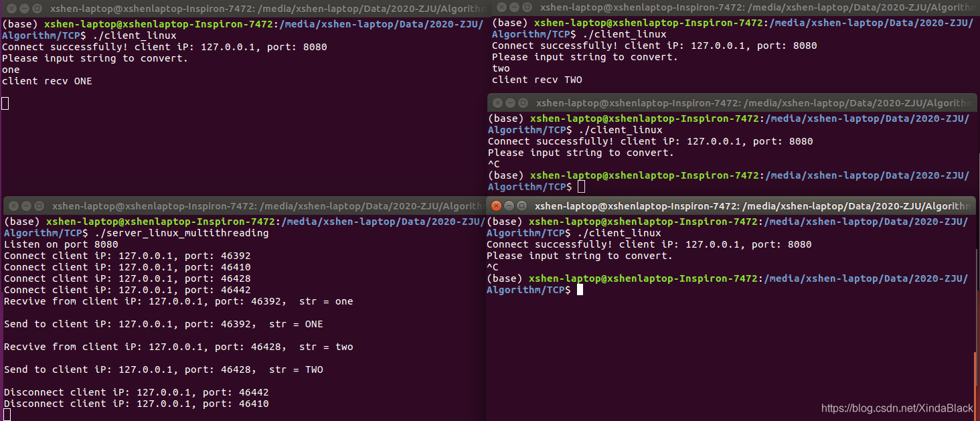The width and height of the screenshot is (980, 421).
Task: Close the terminal showing "client recv ONE"
Action: point(12,9)
